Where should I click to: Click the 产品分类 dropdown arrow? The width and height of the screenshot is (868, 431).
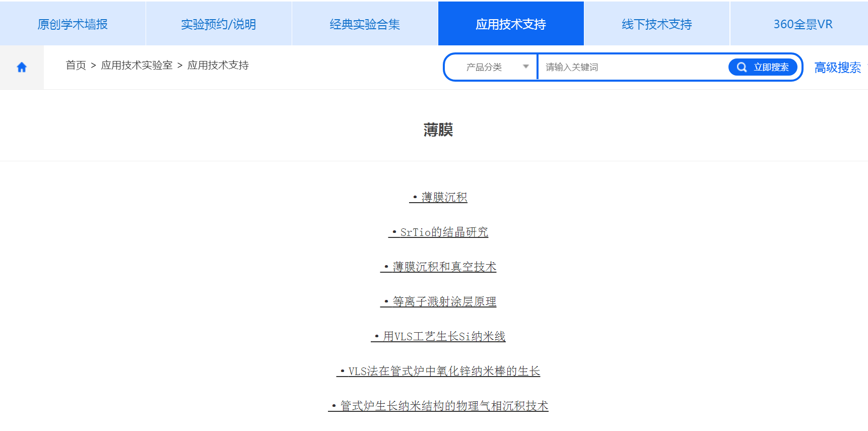526,67
